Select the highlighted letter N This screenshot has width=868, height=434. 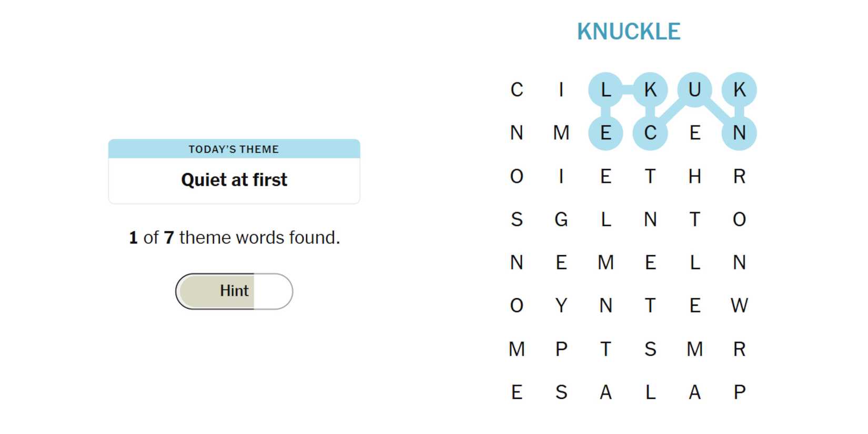[x=739, y=133]
